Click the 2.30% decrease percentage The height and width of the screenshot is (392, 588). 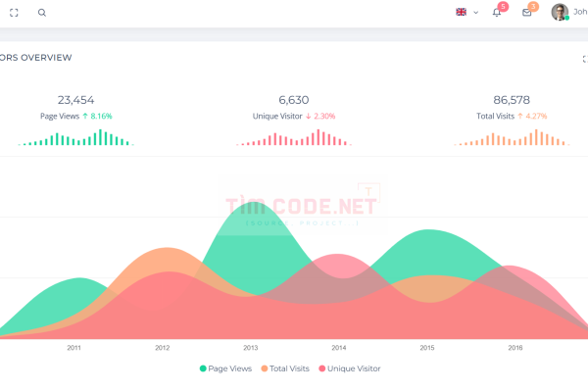pyautogui.click(x=324, y=116)
